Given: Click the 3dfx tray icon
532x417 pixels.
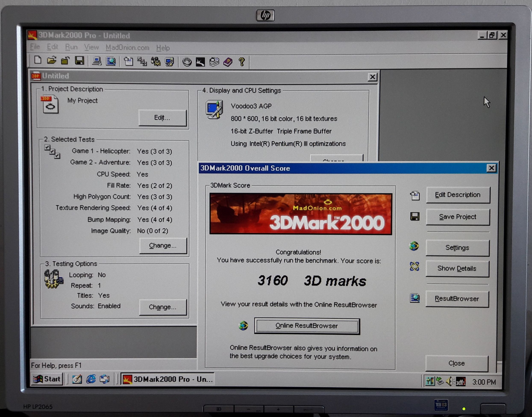Looking at the screenshot, I should pyautogui.click(x=460, y=382).
